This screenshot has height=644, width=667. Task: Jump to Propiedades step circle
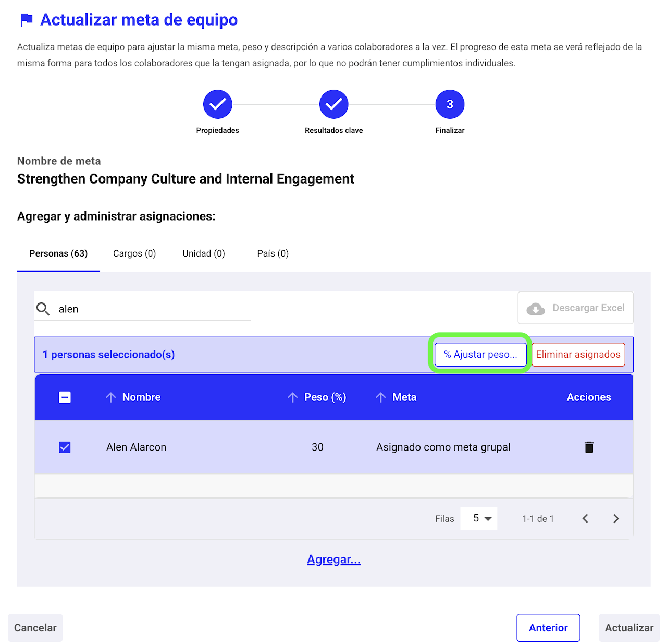click(x=218, y=104)
